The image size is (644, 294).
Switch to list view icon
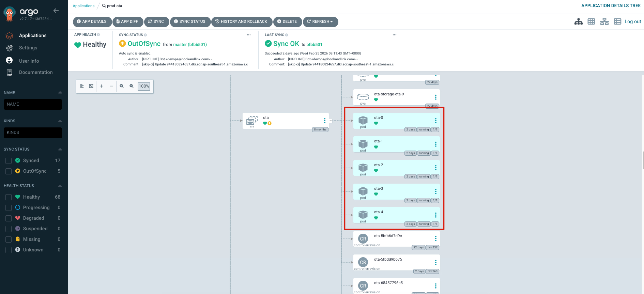tap(617, 21)
